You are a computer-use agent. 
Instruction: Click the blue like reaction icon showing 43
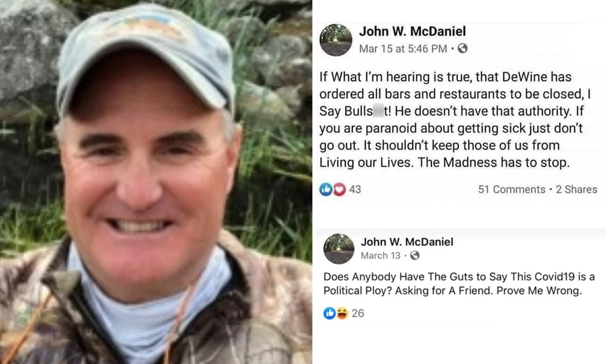325,189
